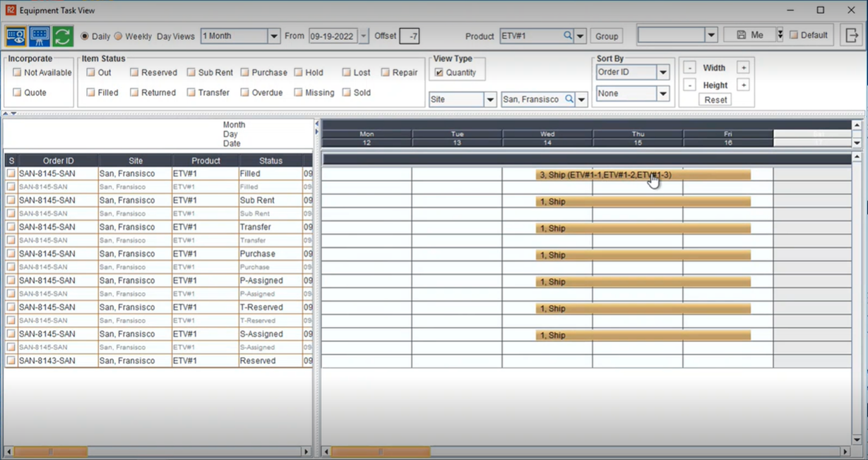This screenshot has height=460, width=868.
Task: Open the Site dropdown
Action: (x=489, y=100)
